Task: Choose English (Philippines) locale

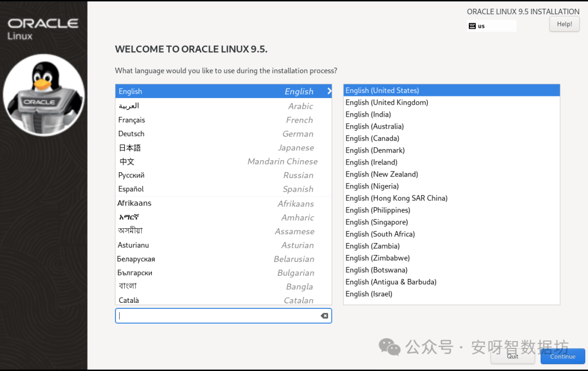Action: coord(451,210)
